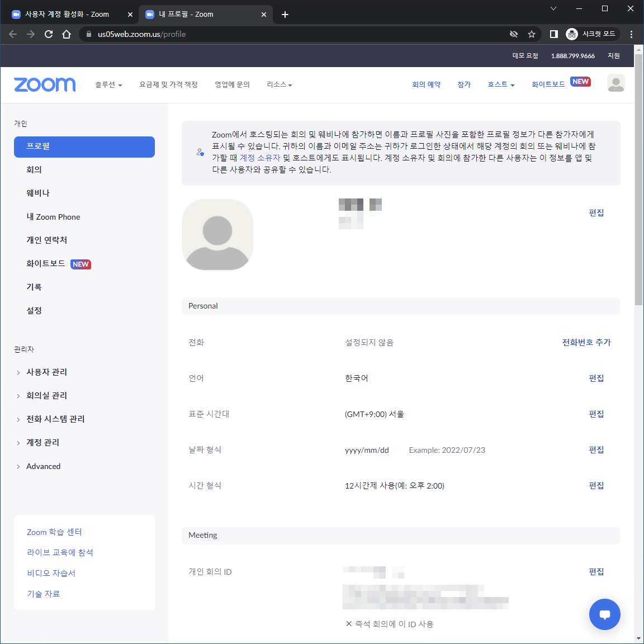644x644 pixels.
Task: Open 화이트보드 in the sidebar
Action: pos(46,264)
